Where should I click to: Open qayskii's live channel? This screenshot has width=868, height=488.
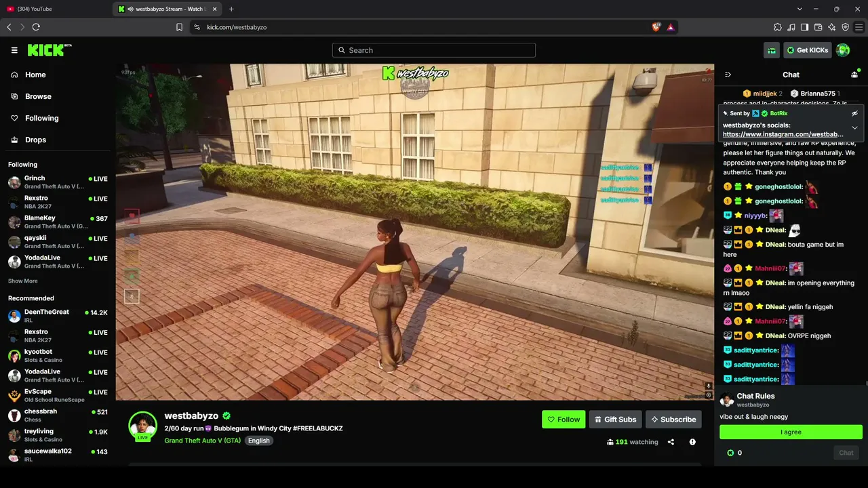(x=58, y=242)
